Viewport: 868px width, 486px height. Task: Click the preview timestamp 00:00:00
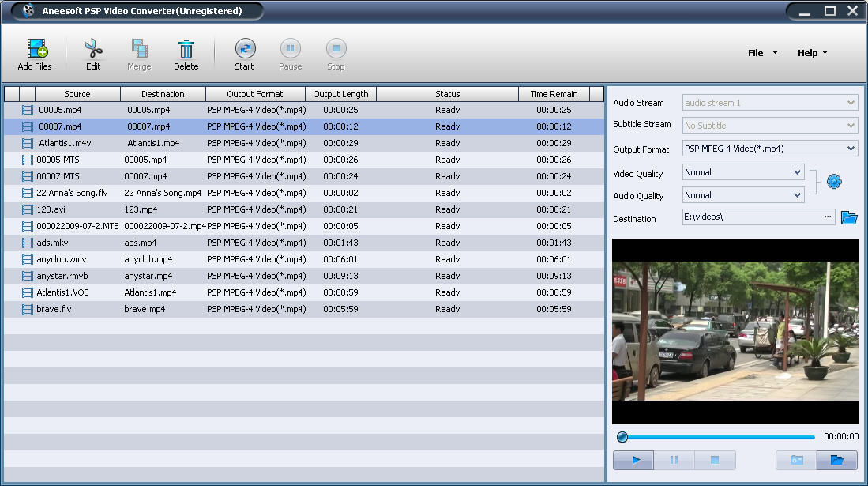click(x=841, y=437)
